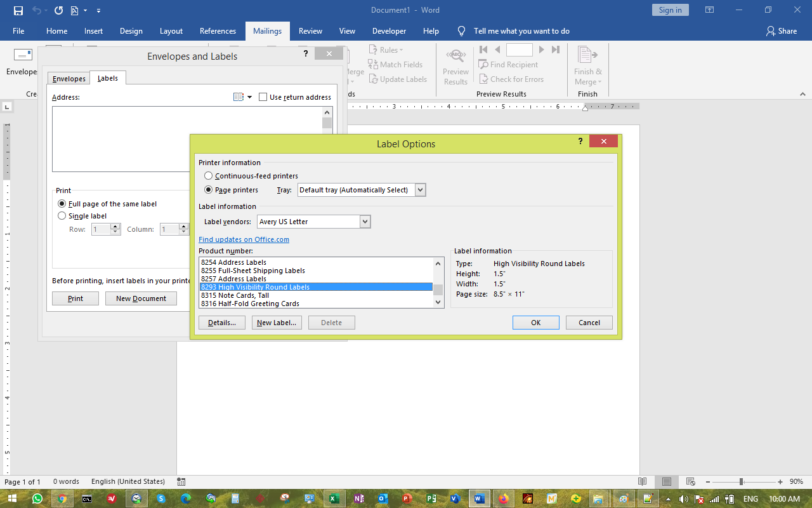Open the address book icon in Envelopes and Labels

click(239, 97)
